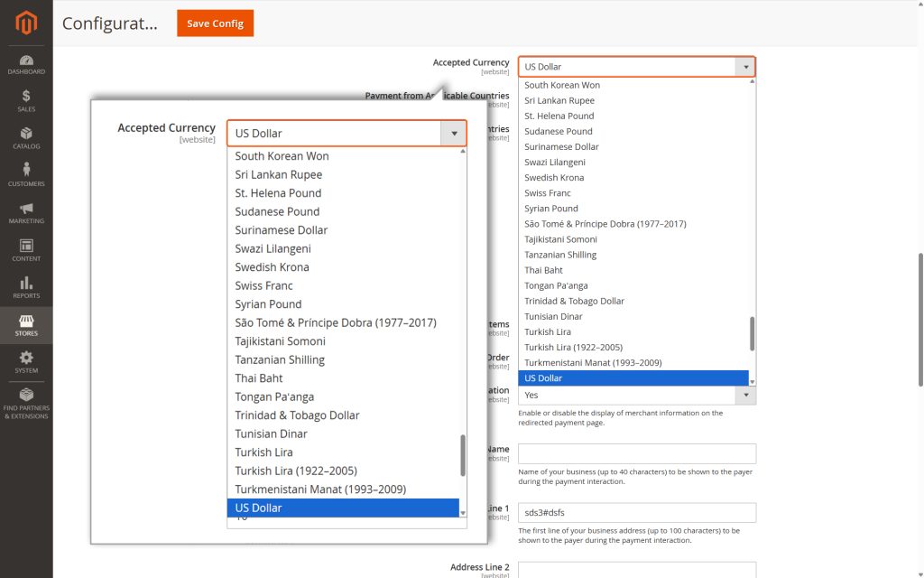Open Find Partners & Extensions
The height and width of the screenshot is (578, 924).
tap(26, 403)
